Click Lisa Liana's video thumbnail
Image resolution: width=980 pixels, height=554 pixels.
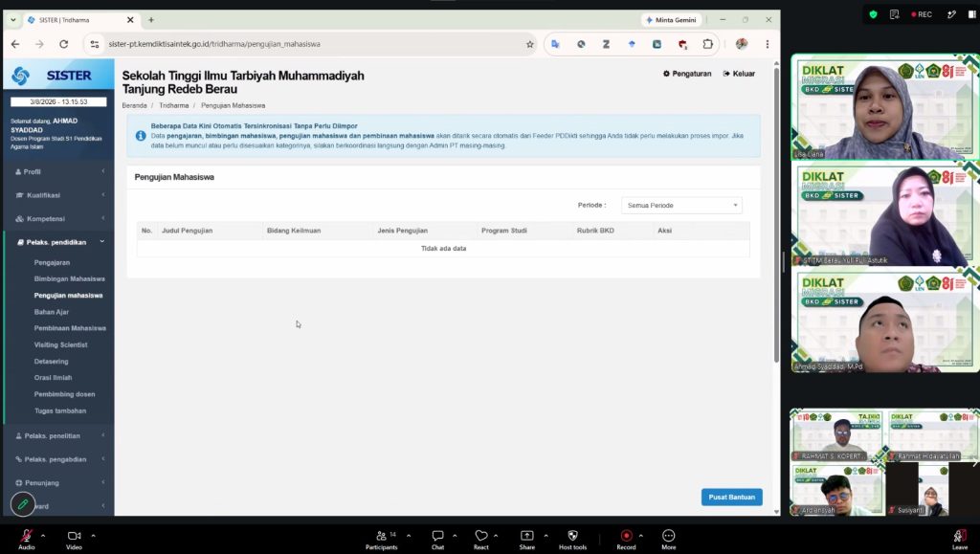(884, 107)
